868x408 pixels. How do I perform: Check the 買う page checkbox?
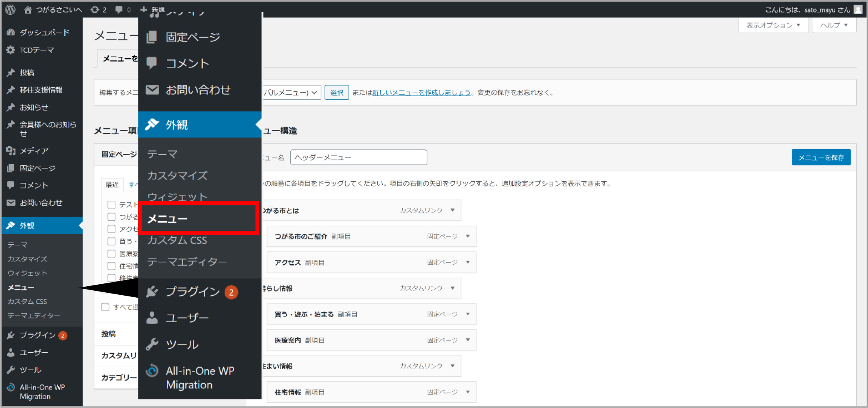(112, 241)
